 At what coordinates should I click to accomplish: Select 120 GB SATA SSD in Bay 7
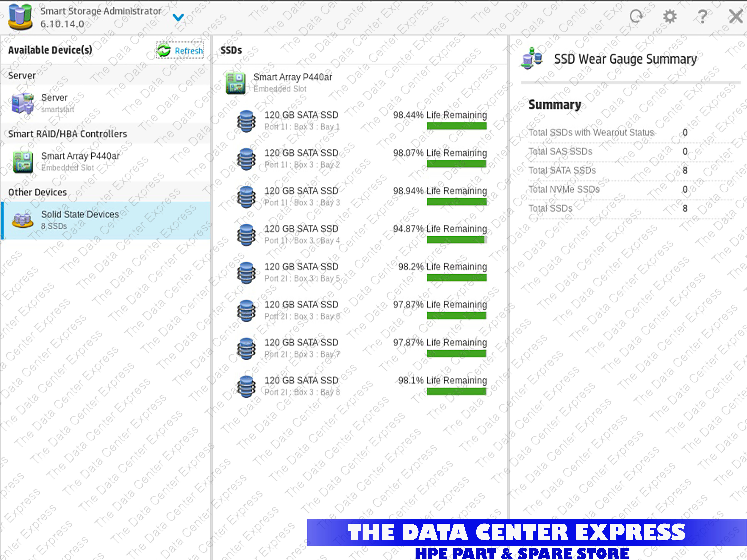click(301, 343)
